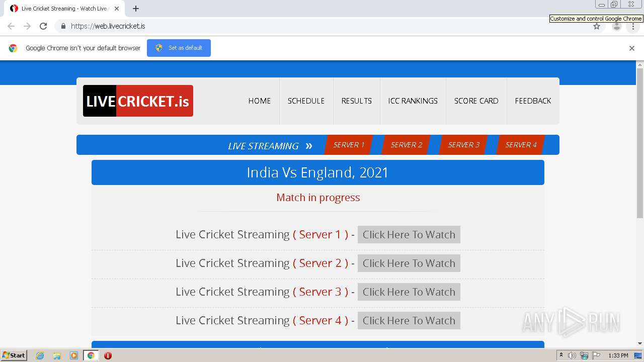644x362 pixels.
Task: Click the page vertical scrollbar thumb
Action: [x=640, y=143]
